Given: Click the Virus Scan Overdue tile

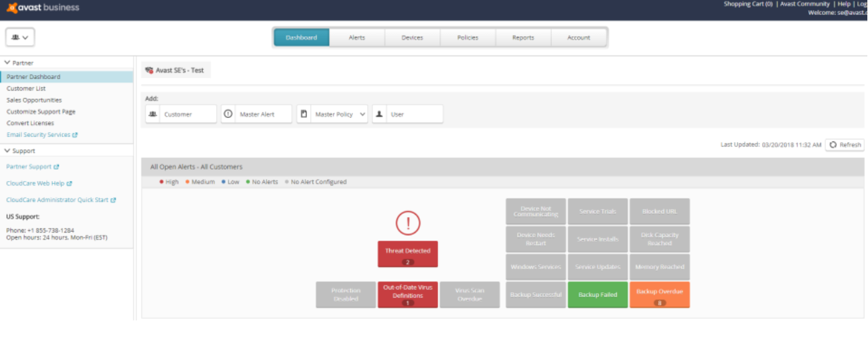Looking at the screenshot, I should [x=469, y=294].
